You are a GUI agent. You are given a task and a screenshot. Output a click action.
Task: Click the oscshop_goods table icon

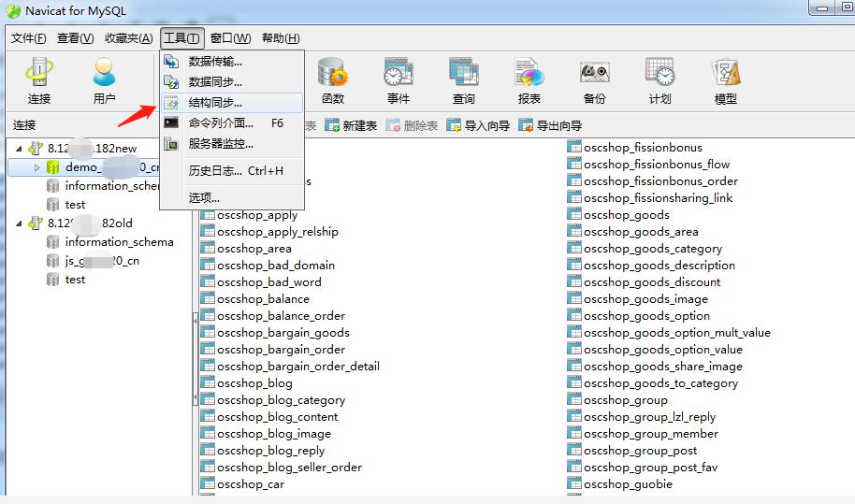tap(574, 215)
